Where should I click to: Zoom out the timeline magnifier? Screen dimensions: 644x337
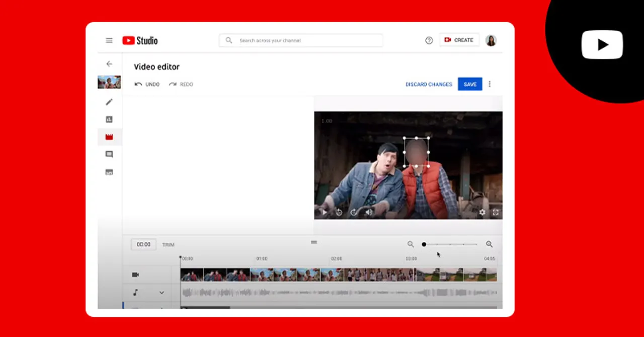coord(411,244)
